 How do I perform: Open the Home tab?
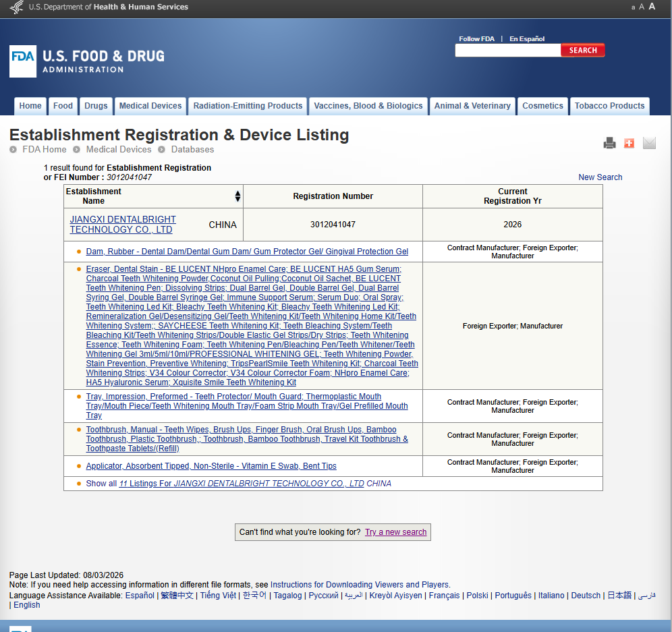click(x=30, y=106)
